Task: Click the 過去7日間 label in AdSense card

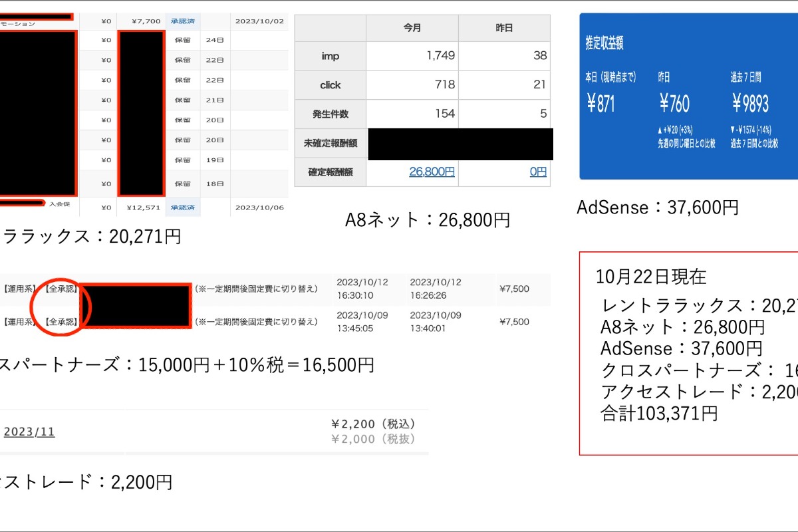Action: [x=746, y=77]
